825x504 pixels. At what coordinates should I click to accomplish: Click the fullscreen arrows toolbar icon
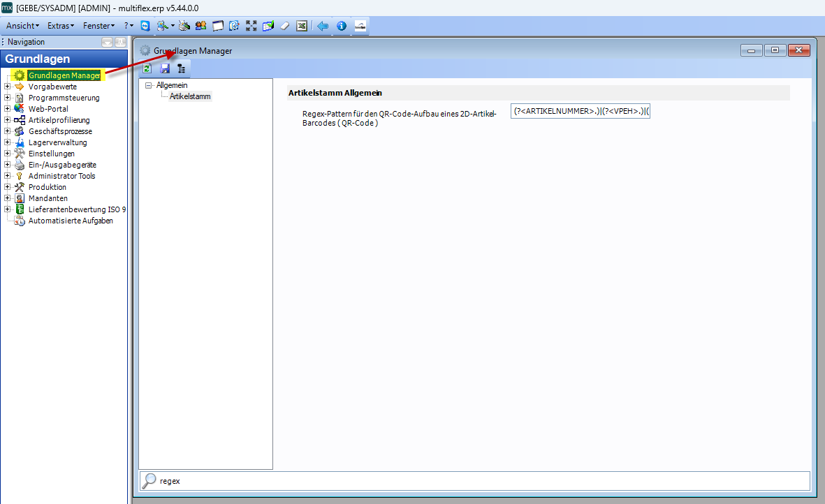click(x=251, y=26)
